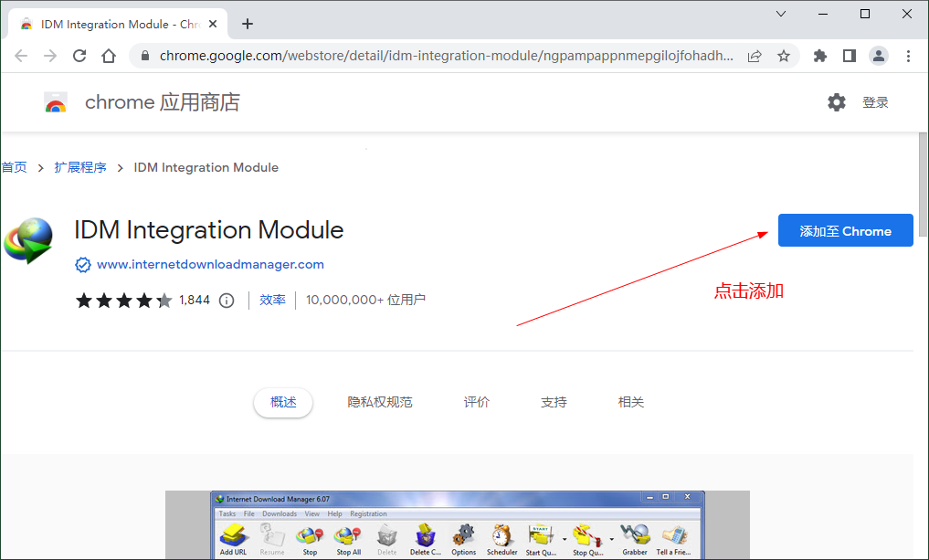929x560 pixels.
Task: Click Stop All icon in IDM screenshot
Action: (x=348, y=540)
